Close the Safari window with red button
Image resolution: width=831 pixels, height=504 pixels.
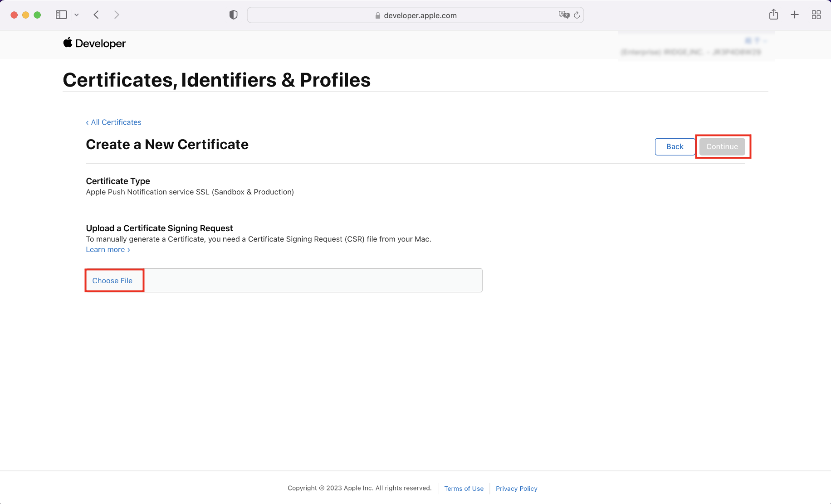click(14, 15)
